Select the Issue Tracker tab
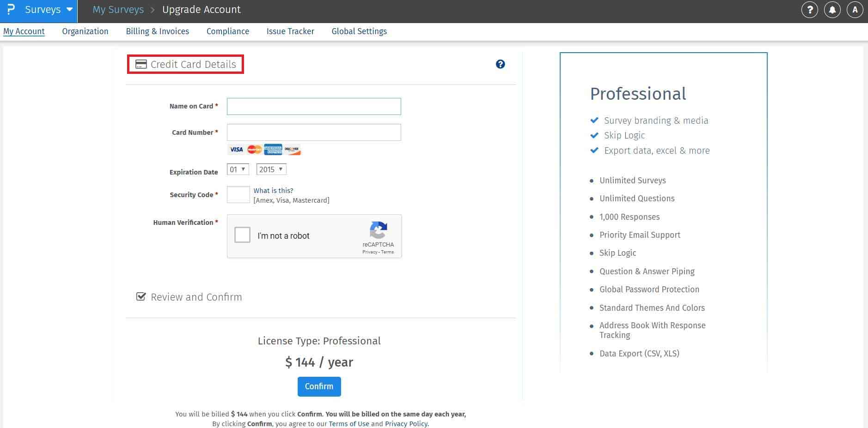 click(x=290, y=31)
